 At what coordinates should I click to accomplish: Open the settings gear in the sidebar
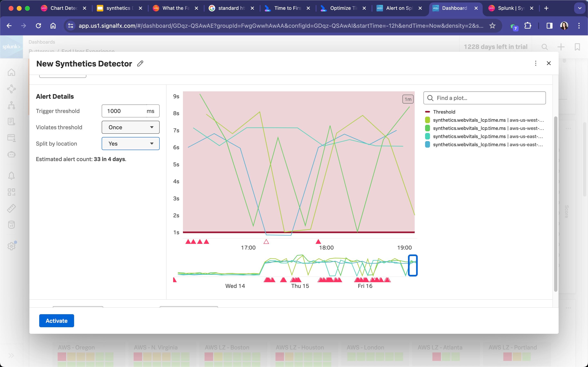pos(11,246)
